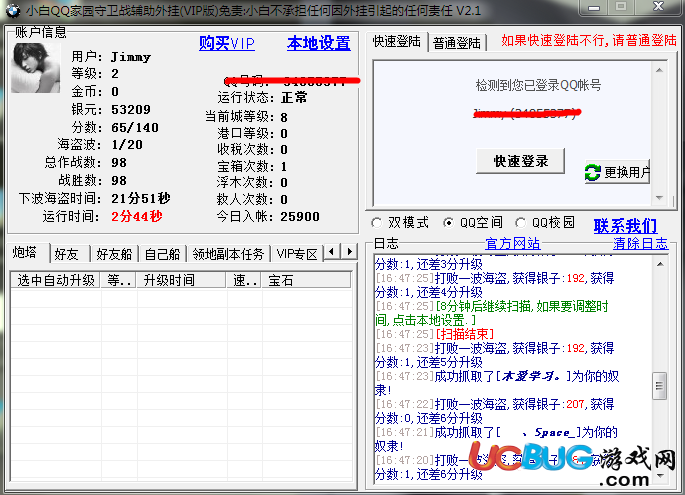Click the 今日入帐 value 25900
This screenshot has width=685, height=495.
click(x=300, y=216)
